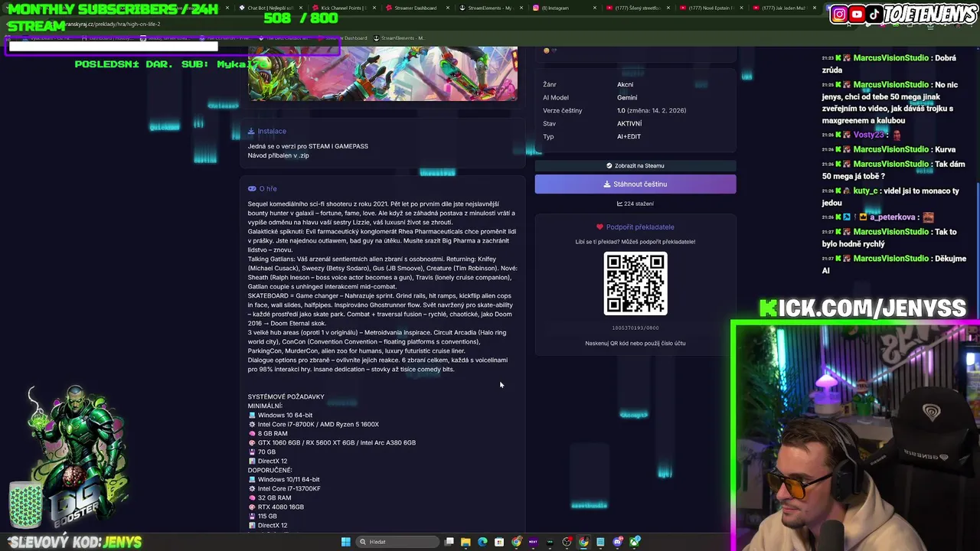Click the taskbar Hledat search box
The width and height of the screenshot is (980, 551).
tap(398, 542)
